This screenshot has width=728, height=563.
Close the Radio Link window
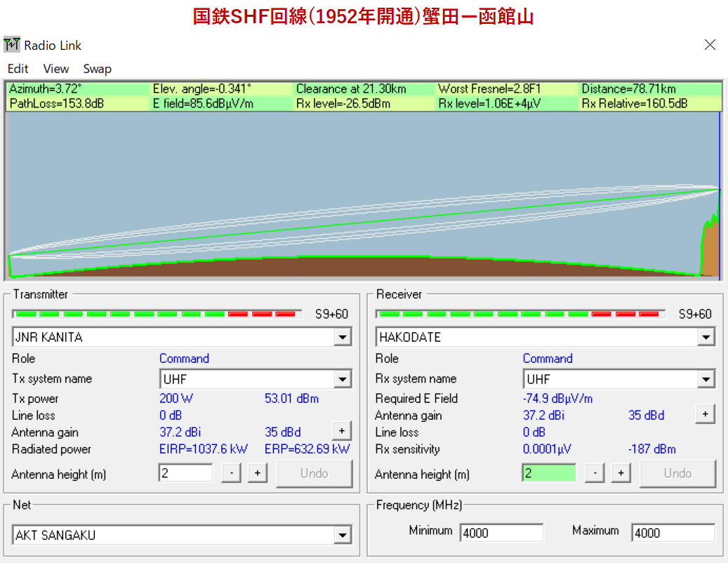tap(710, 44)
